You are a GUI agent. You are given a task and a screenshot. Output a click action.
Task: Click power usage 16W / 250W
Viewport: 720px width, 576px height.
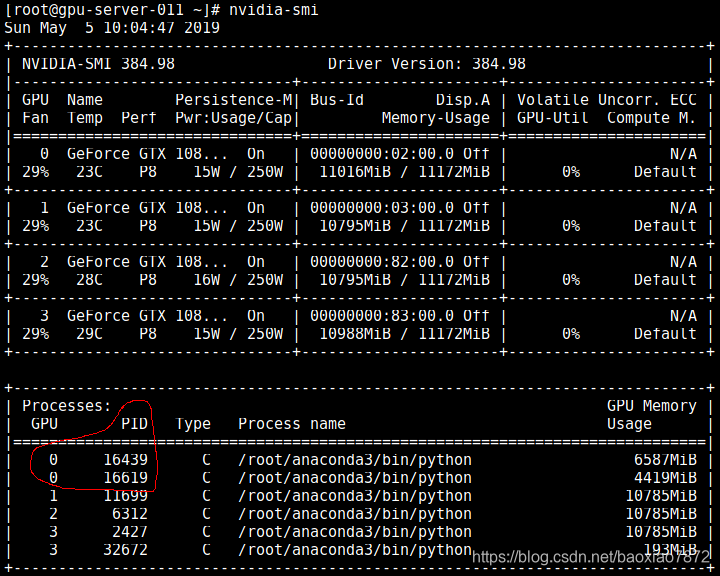click(238, 280)
